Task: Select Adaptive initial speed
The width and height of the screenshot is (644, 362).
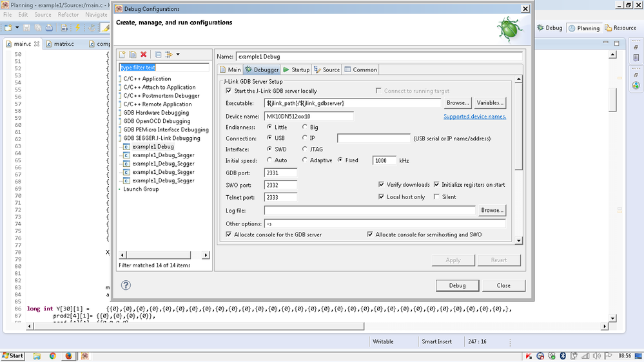Action: 305,160
